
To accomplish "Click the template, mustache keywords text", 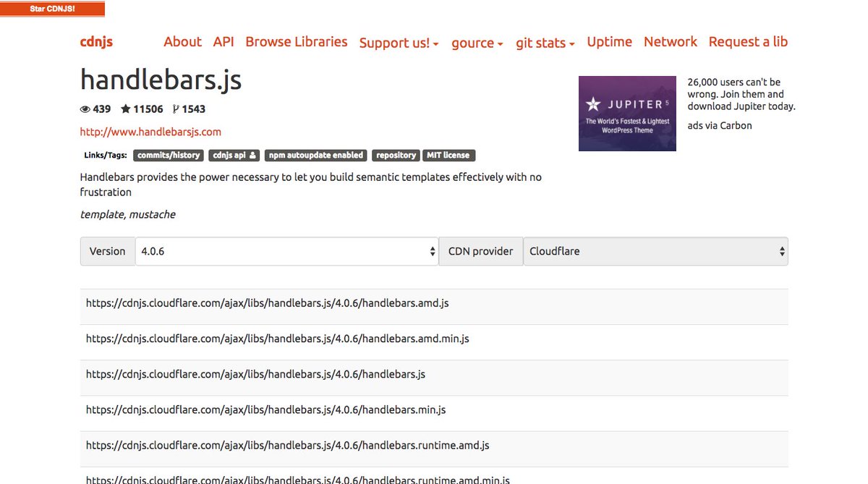I will click(x=127, y=214).
